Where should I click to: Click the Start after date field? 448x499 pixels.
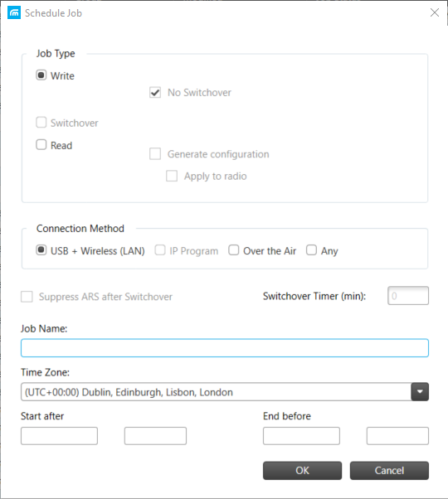pyautogui.click(x=59, y=436)
